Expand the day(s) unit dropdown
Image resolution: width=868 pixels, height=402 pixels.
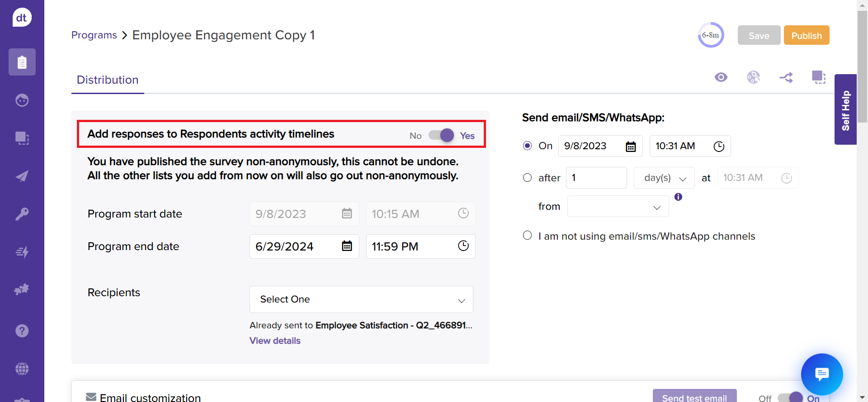665,178
